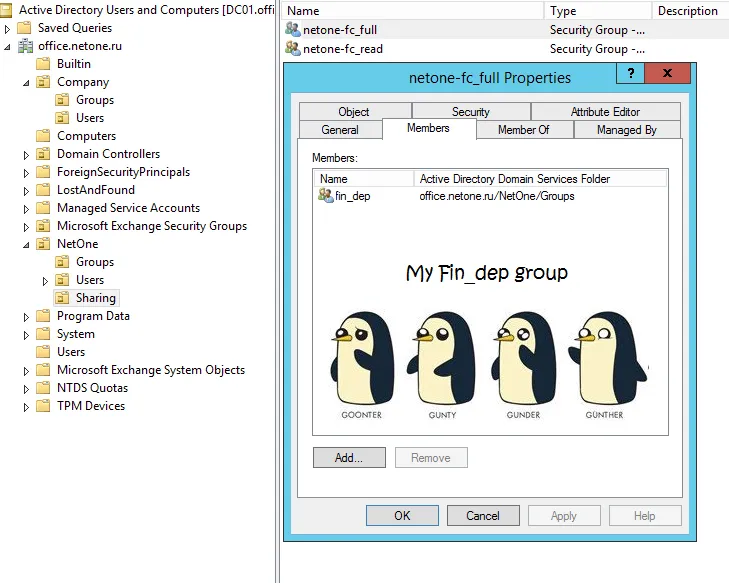The width and height of the screenshot is (729, 583).
Task: Select the fin_dep member name
Action: [x=353, y=196]
